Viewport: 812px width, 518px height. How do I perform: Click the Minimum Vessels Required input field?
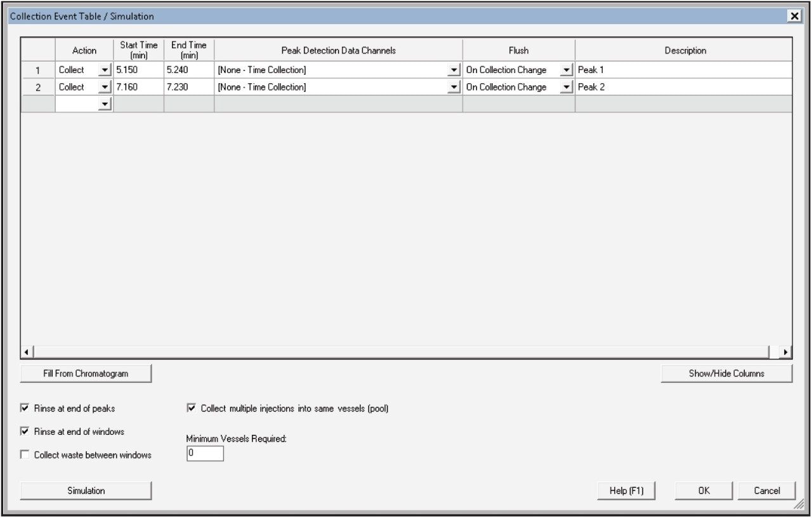tap(205, 453)
